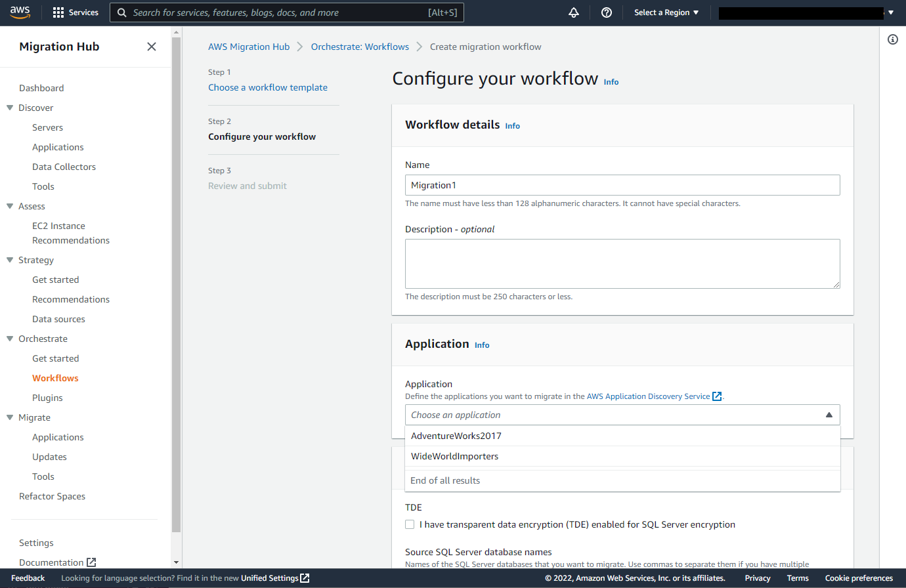Open Get started under Strategy
The width and height of the screenshot is (906, 588).
coord(55,280)
